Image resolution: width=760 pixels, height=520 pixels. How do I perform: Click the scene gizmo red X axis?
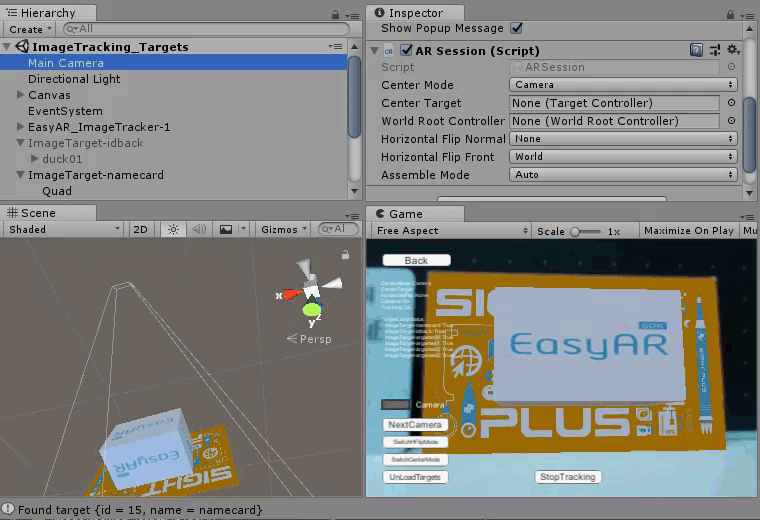click(292, 294)
